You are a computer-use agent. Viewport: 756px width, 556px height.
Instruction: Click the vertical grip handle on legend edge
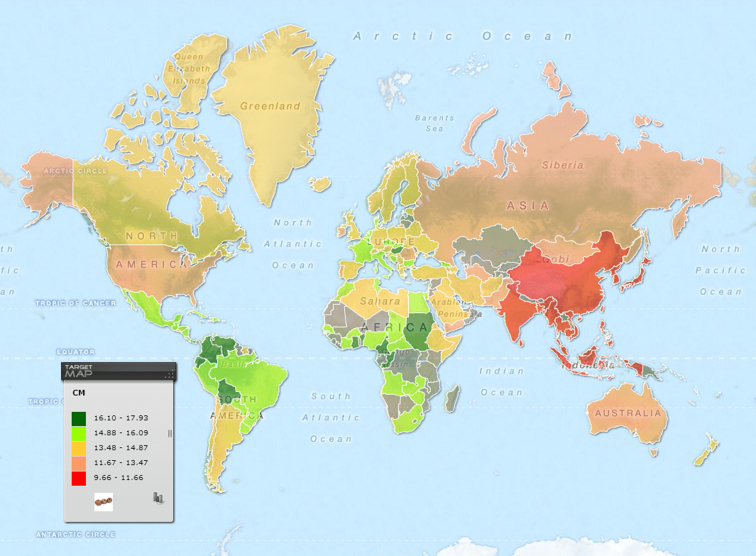170,433
